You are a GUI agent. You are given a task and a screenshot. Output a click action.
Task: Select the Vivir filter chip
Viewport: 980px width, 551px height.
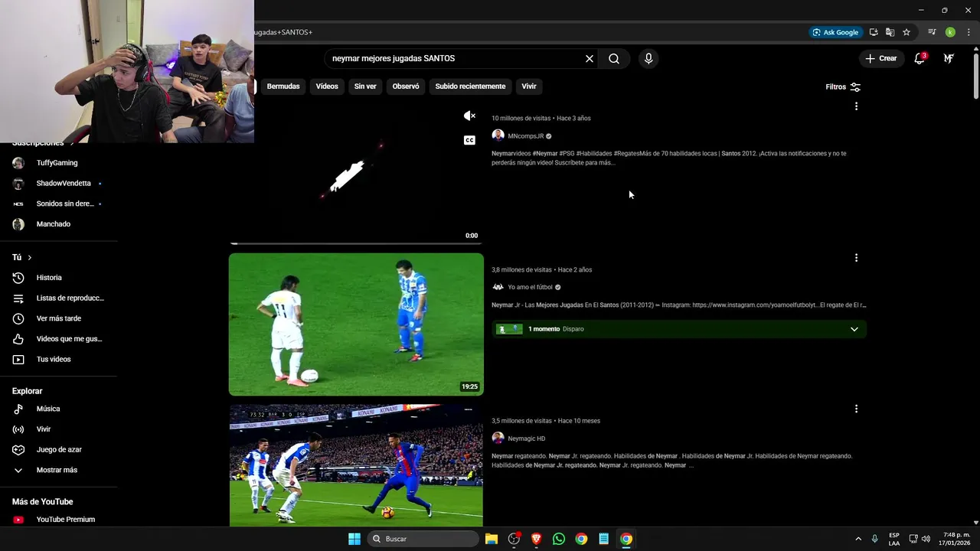(x=529, y=86)
